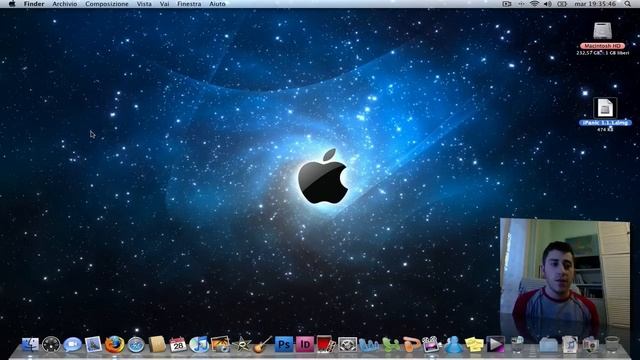Viewport: 640px width, 360px height.
Task: Open the Finestra menu
Action: click(x=189, y=4)
